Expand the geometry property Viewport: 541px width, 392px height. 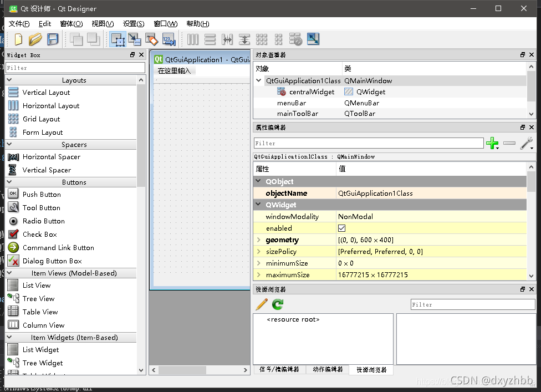(x=258, y=240)
